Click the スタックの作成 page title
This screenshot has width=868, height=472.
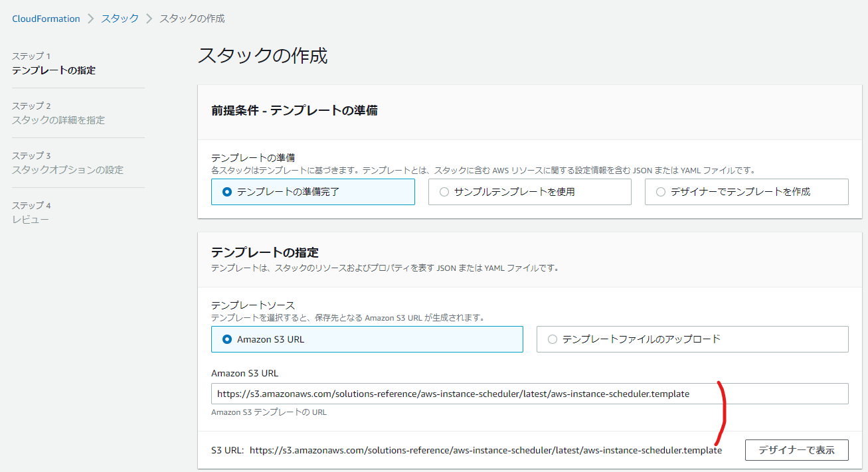click(263, 56)
